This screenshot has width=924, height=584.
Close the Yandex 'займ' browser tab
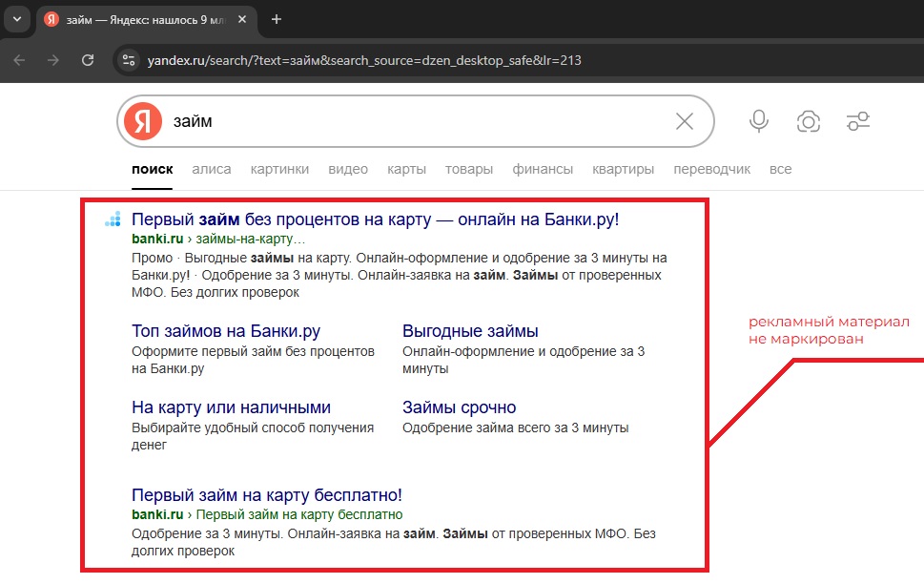point(242,19)
